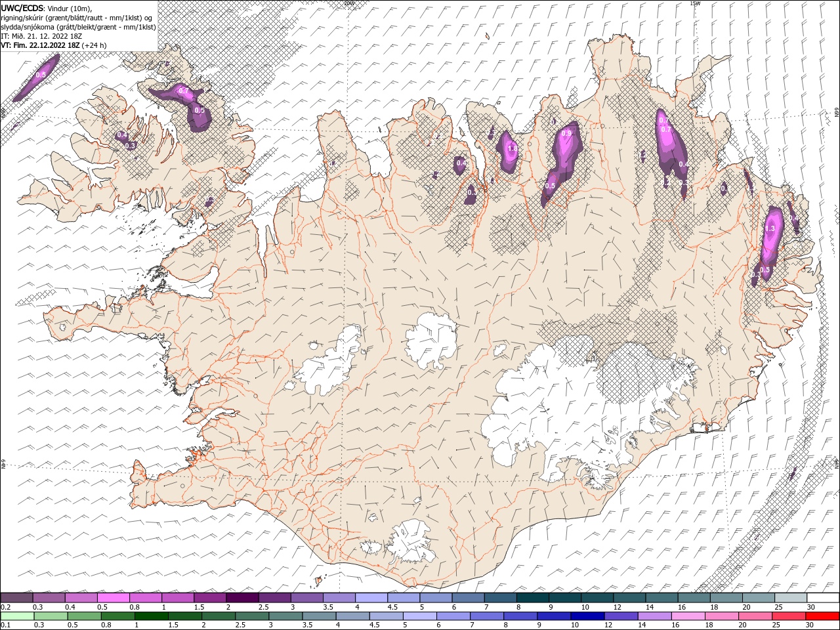Click the UWC/ECDS title text
The height and width of the screenshot is (630, 840).
pyautogui.click(x=23, y=8)
